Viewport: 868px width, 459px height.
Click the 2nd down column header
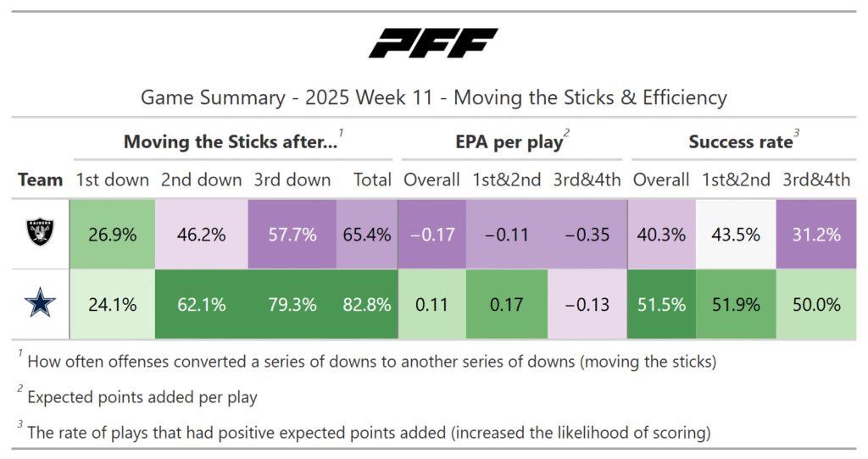point(202,180)
